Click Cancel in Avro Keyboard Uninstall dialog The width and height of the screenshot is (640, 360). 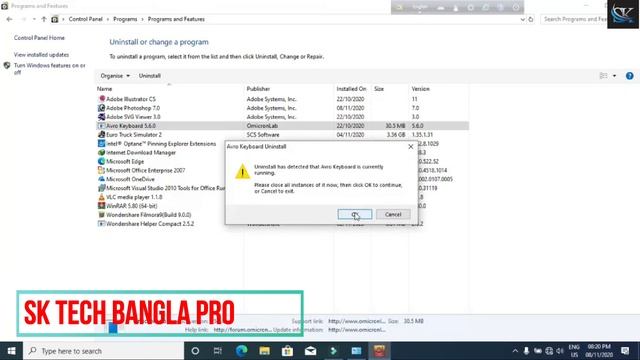(393, 214)
